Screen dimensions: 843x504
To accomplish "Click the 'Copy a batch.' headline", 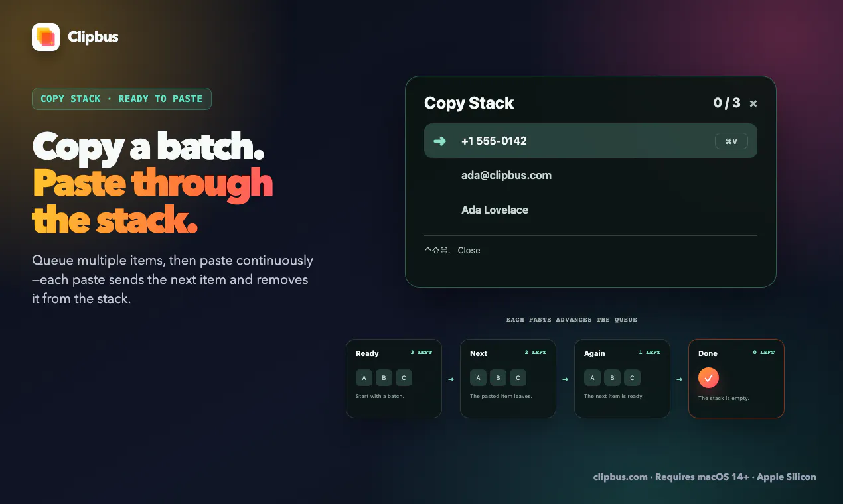I will click(x=148, y=146).
